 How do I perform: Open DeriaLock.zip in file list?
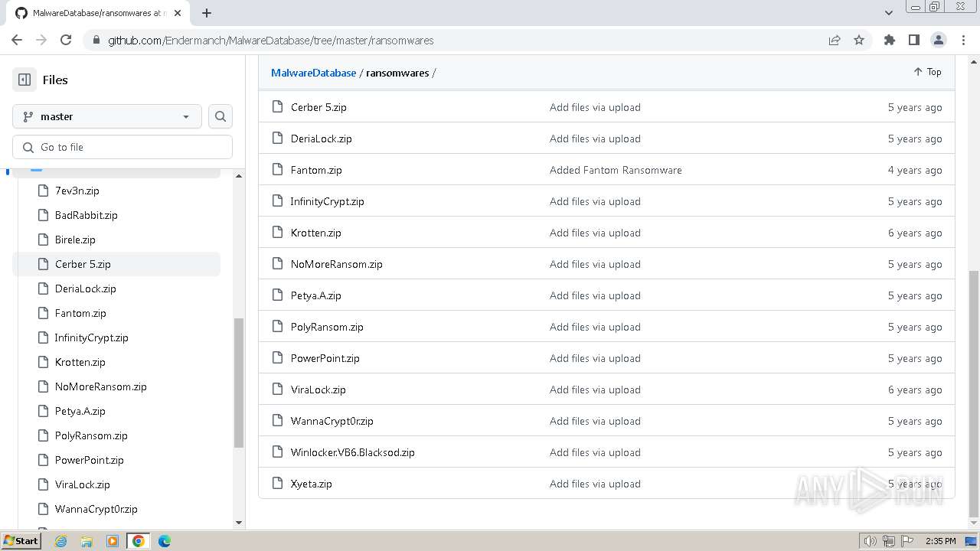[x=322, y=139]
